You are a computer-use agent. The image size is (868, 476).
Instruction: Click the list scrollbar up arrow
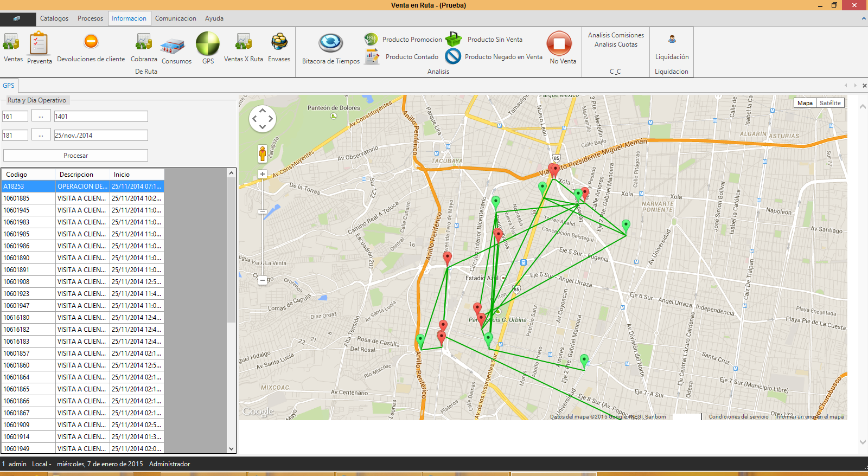pos(232,173)
